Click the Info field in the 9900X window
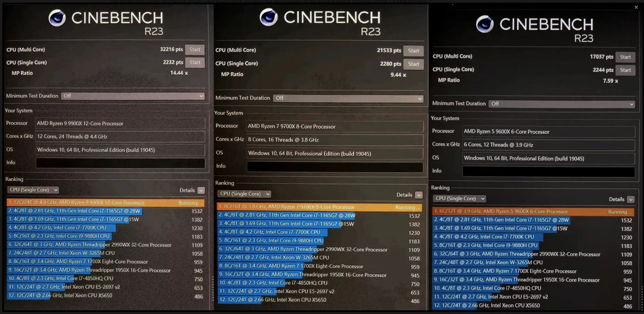This screenshot has width=644, height=314. (x=120, y=163)
